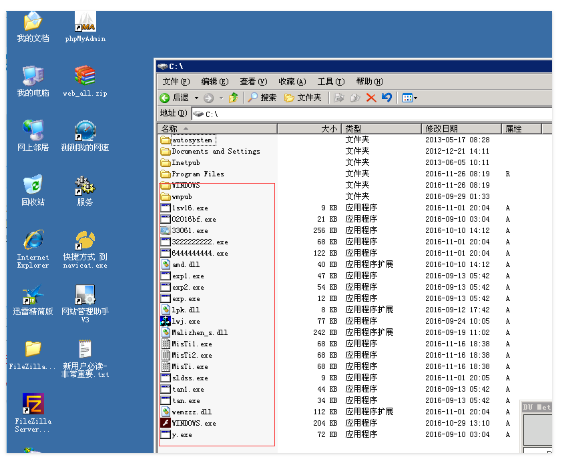Click the address bar showing C:\
The width and height of the screenshot is (566, 466).
click(x=371, y=114)
